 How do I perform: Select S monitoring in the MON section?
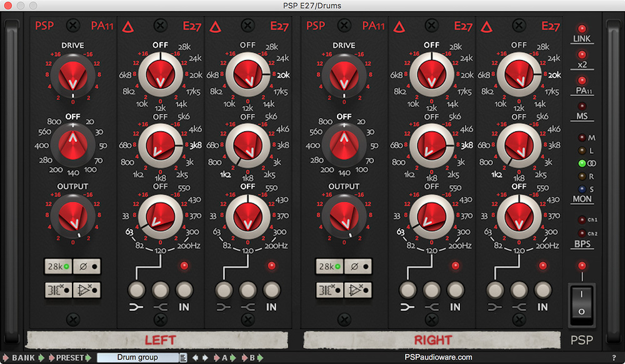point(582,189)
